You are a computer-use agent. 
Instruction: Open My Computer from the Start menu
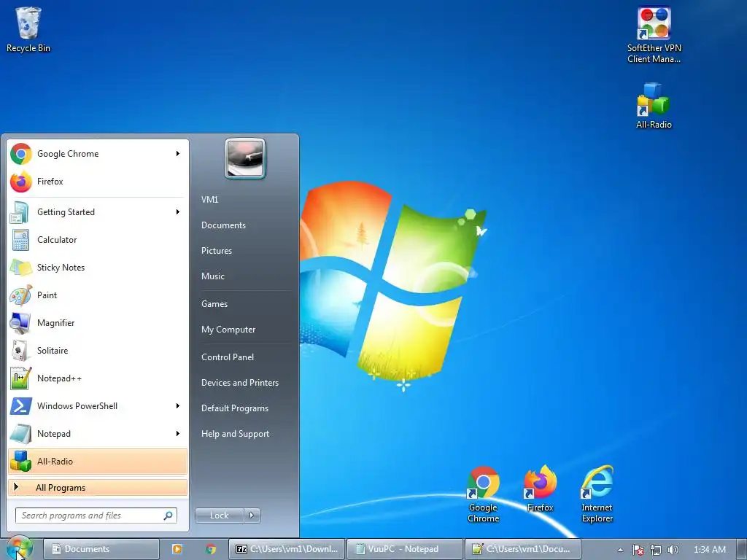coord(228,330)
